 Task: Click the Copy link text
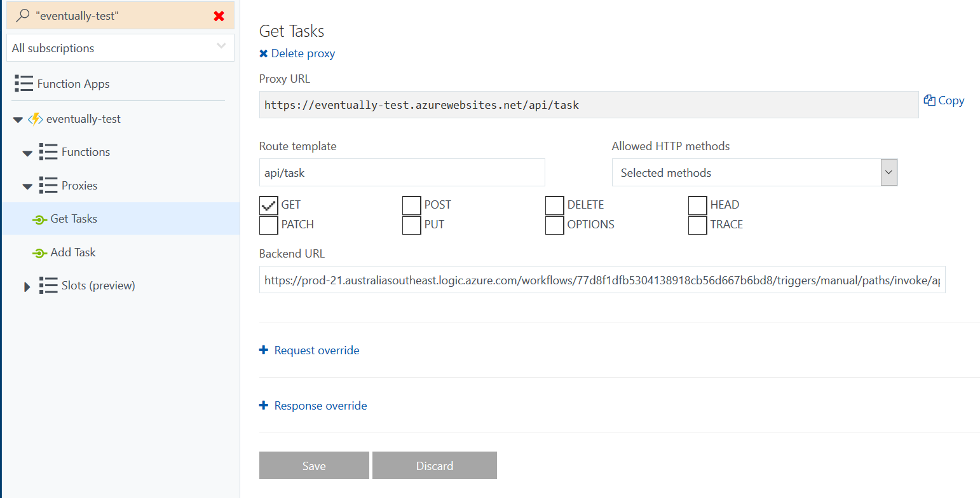(951, 100)
